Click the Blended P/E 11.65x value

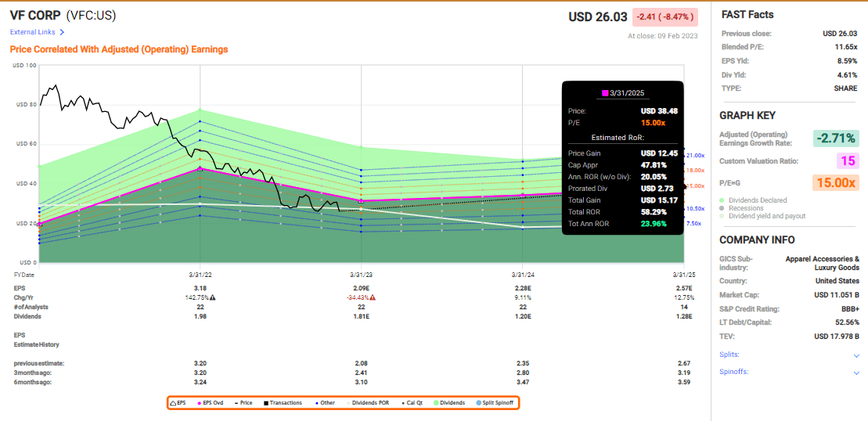pyautogui.click(x=845, y=47)
